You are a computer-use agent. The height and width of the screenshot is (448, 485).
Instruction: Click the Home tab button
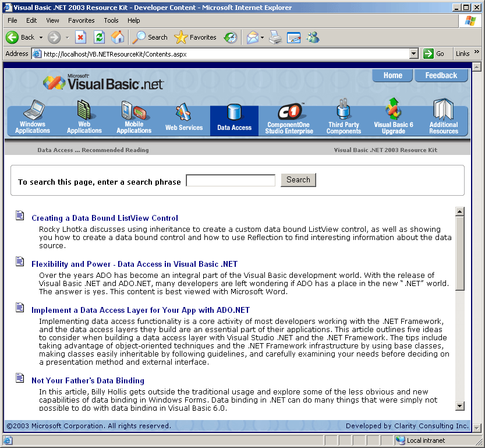(392, 76)
